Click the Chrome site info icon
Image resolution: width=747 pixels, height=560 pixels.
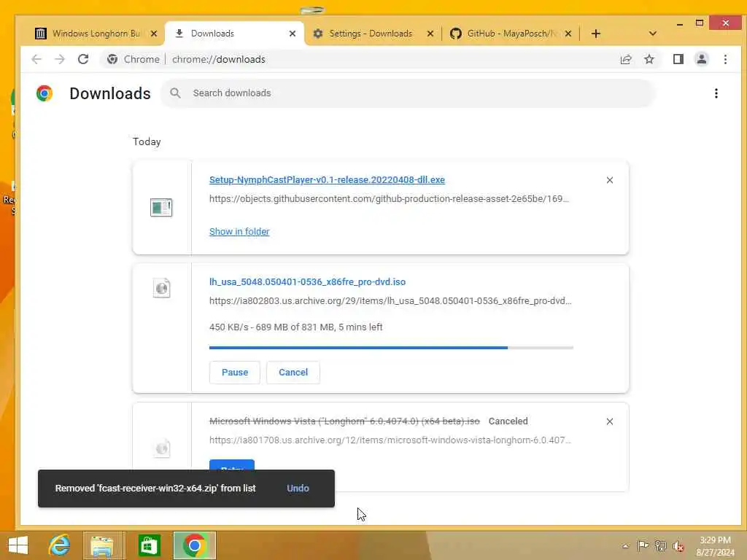click(x=112, y=59)
